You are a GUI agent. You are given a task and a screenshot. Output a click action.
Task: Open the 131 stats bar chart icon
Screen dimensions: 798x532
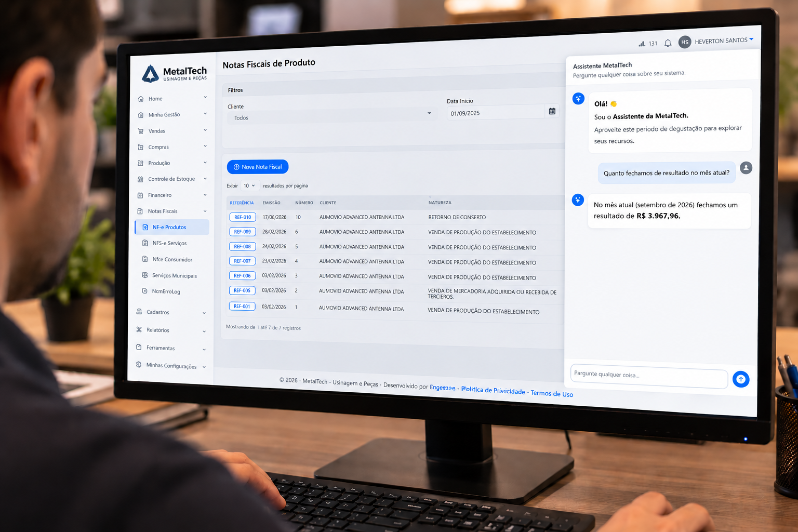[642, 44]
